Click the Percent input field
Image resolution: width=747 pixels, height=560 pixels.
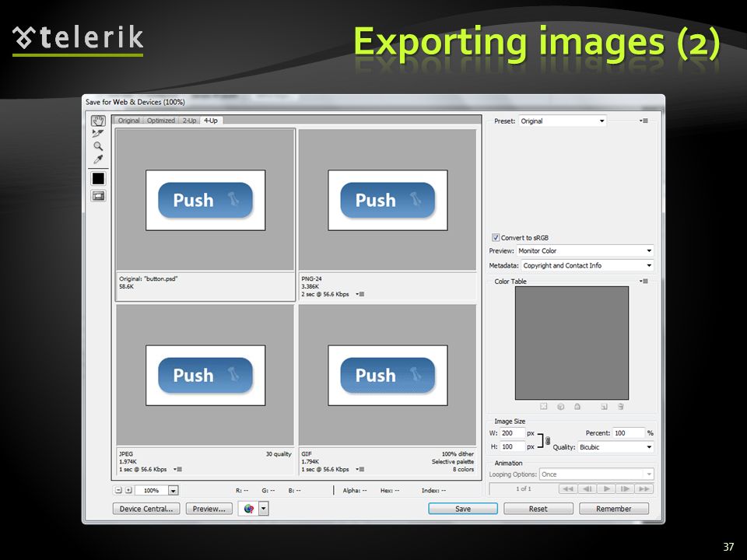coord(629,433)
